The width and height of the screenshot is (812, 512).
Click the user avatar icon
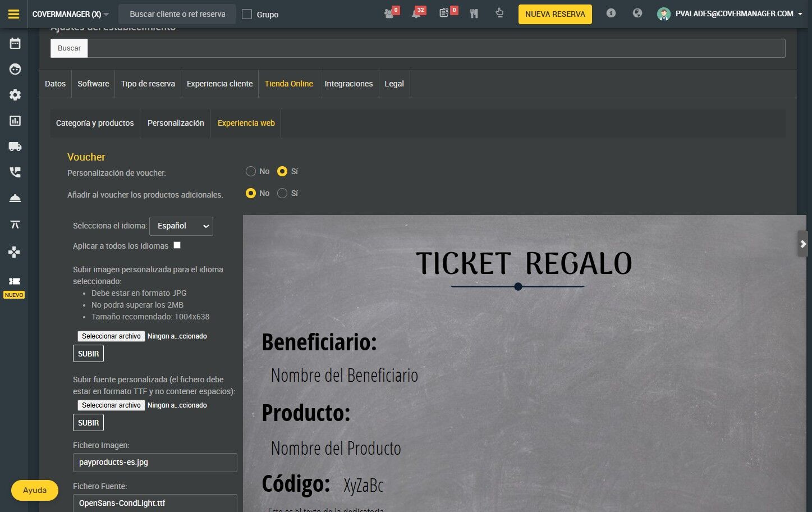664,14
